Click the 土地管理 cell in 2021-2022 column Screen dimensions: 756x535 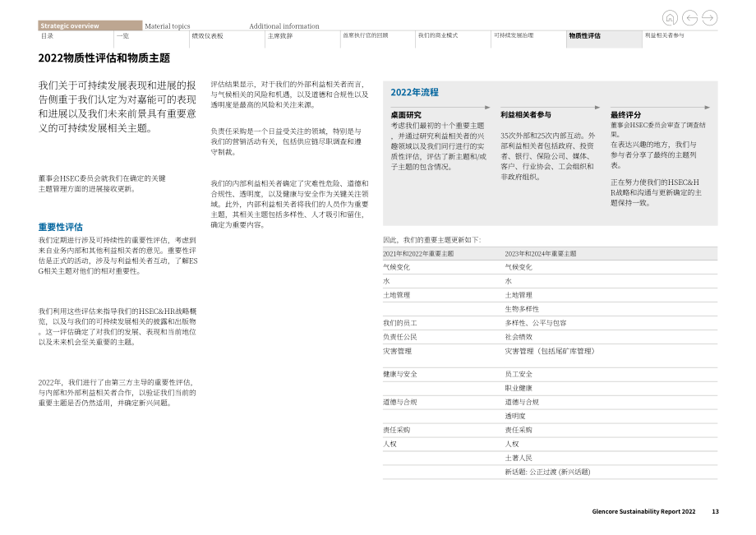396,295
